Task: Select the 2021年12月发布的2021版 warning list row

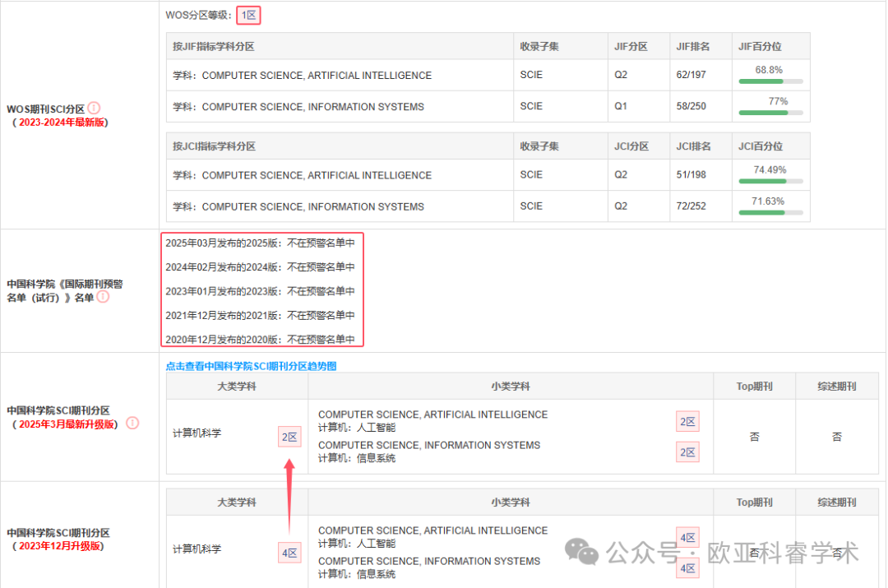Action: (x=260, y=315)
